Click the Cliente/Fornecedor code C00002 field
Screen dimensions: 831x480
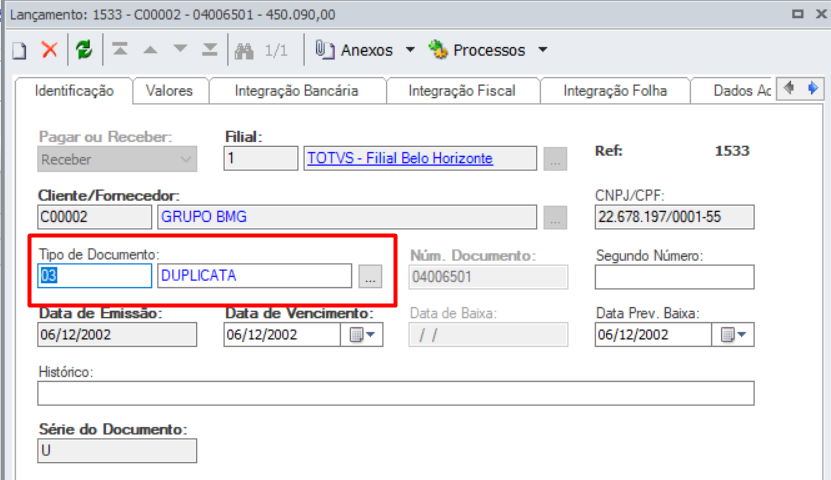94,217
